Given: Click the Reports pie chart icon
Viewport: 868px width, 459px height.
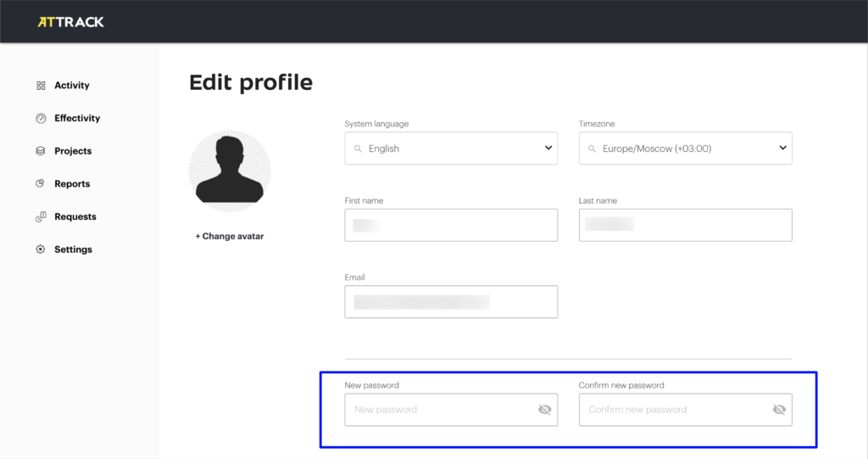Looking at the screenshot, I should tap(40, 183).
